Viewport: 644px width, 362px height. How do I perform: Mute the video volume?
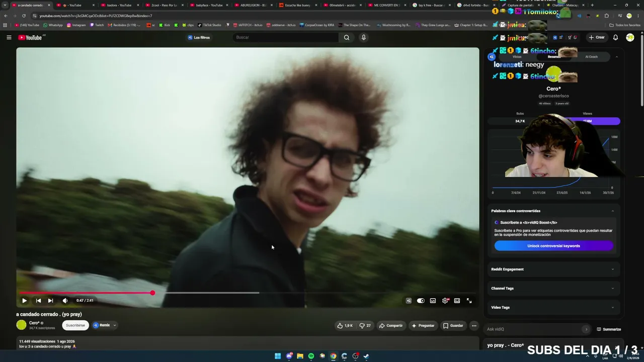tap(65, 301)
